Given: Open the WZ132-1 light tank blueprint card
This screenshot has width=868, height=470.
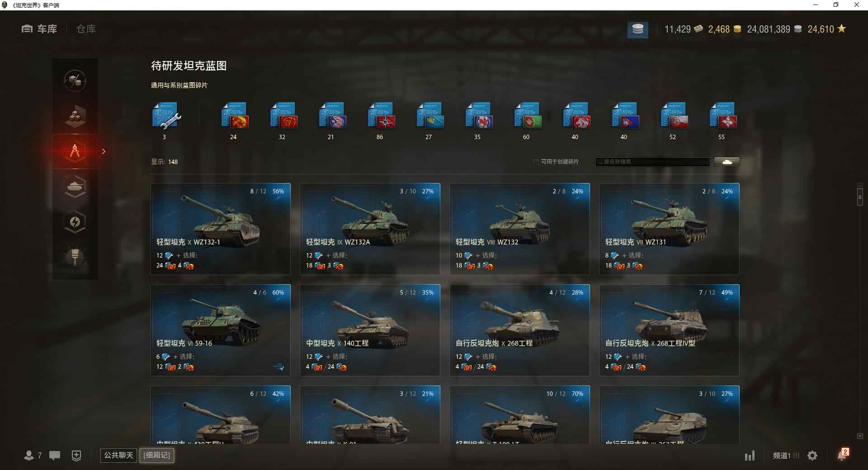Looking at the screenshot, I should [x=221, y=229].
